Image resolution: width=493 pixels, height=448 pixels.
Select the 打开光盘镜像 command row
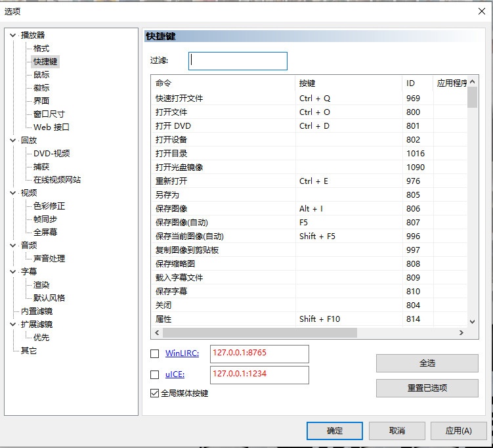point(309,168)
